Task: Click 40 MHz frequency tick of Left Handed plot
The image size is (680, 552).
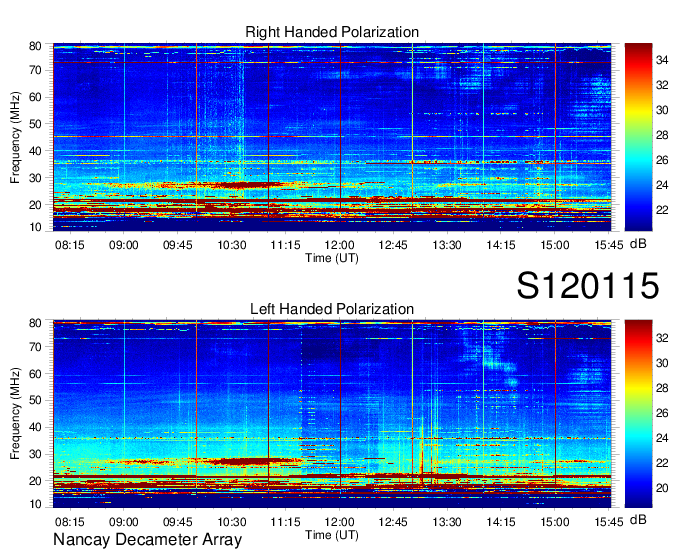Action: coord(35,428)
